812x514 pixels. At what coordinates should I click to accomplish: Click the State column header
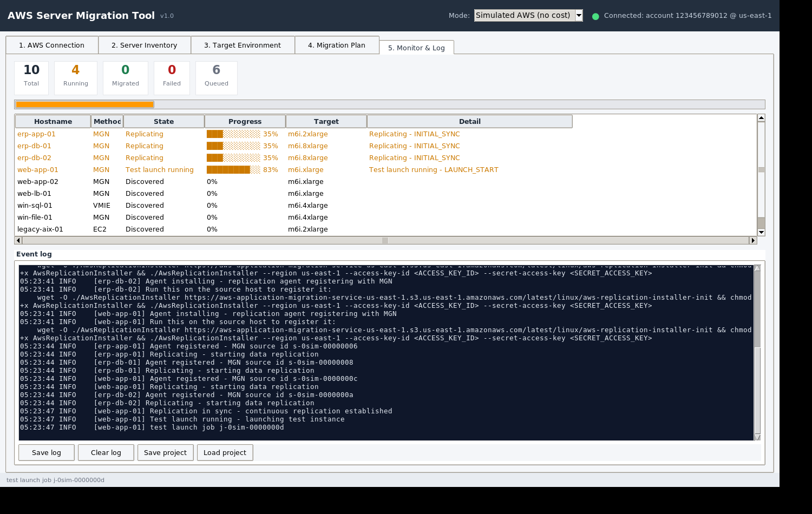coord(164,121)
